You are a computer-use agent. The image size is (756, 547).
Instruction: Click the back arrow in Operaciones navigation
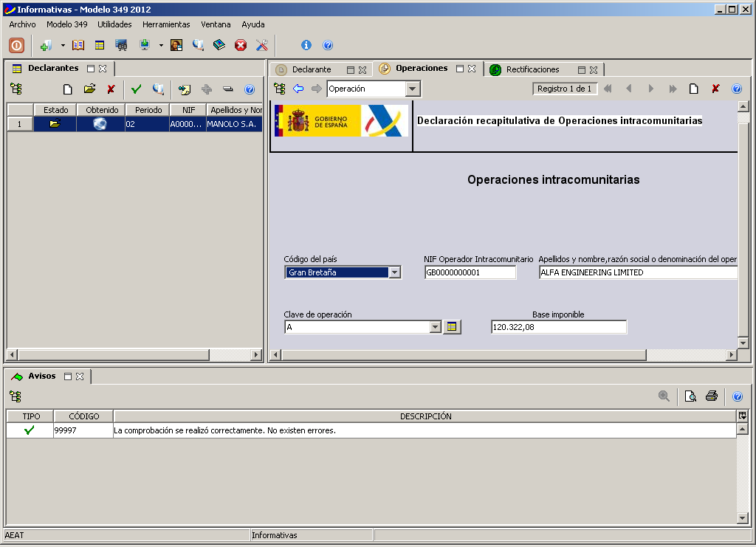pyautogui.click(x=297, y=88)
